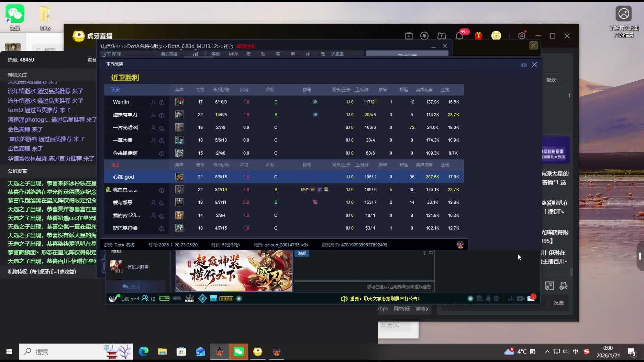This screenshot has height=362, width=644.
Task: Open Huya notification bell with 99+ badge
Action: (459, 36)
